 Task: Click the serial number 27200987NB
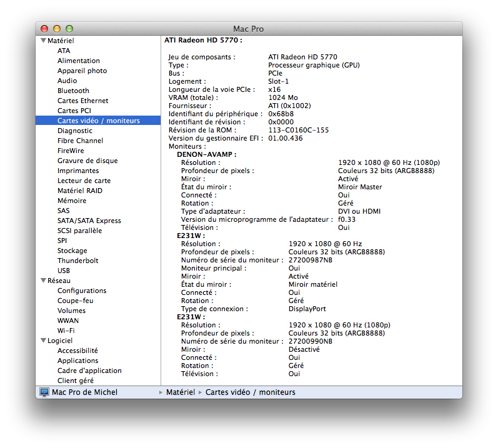[311, 261]
